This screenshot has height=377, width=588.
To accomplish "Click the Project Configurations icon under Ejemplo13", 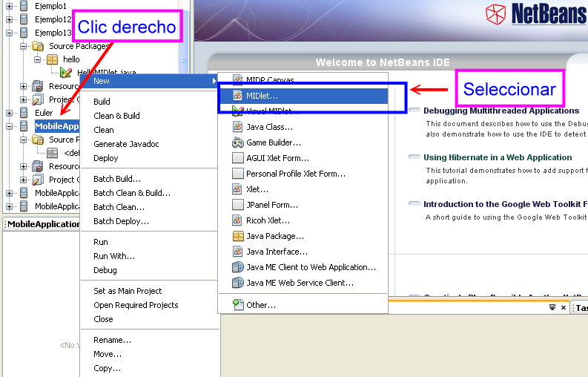I will click(x=38, y=99).
